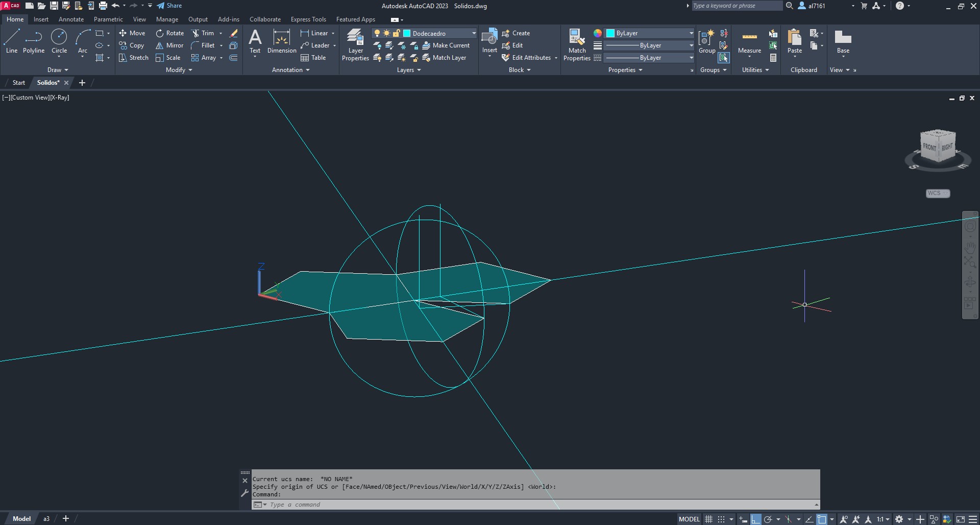The height and width of the screenshot is (525, 980).
Task: Choose the Measure utility
Action: tap(749, 41)
